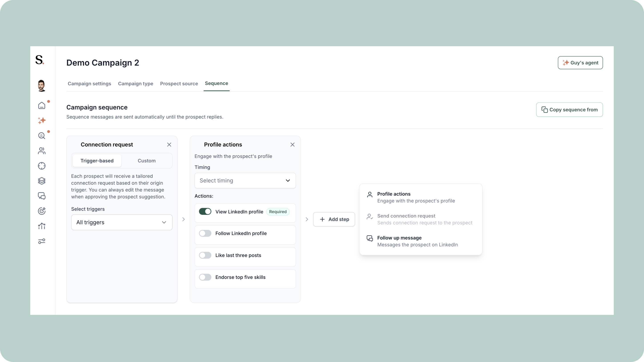Switch to the Prospect source tab

(179, 84)
